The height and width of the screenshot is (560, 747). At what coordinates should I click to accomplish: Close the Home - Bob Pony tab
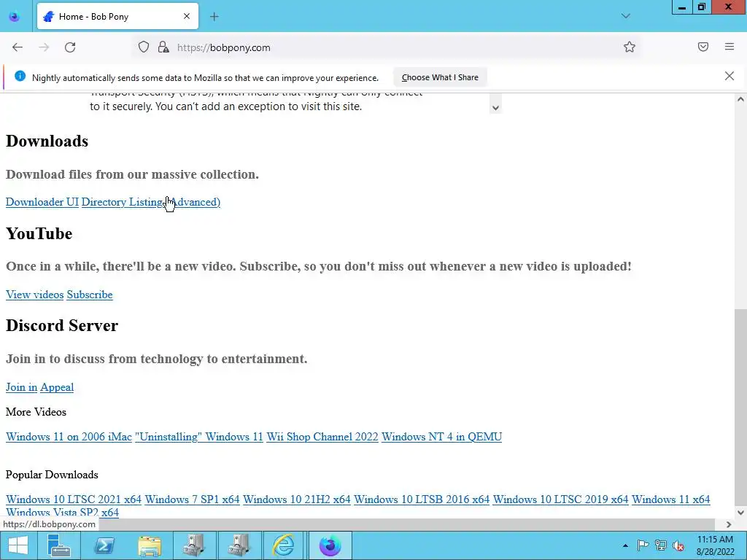187,16
